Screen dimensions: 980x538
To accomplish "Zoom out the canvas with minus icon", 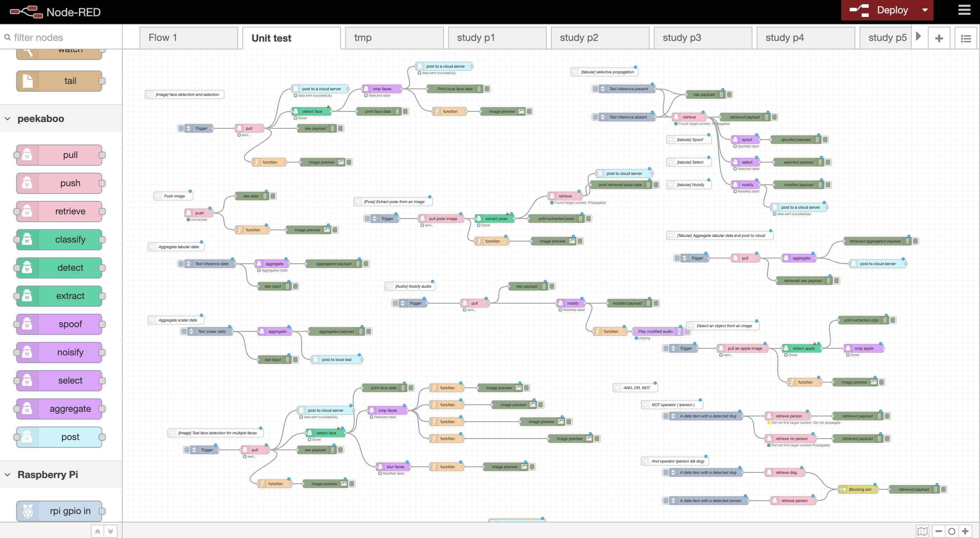I will pos(938,531).
